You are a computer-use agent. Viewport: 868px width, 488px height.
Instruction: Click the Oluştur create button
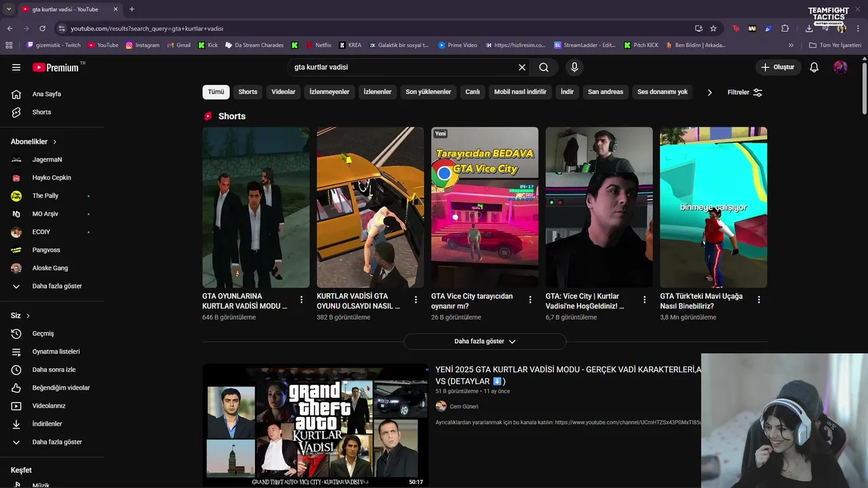pyautogui.click(x=778, y=67)
